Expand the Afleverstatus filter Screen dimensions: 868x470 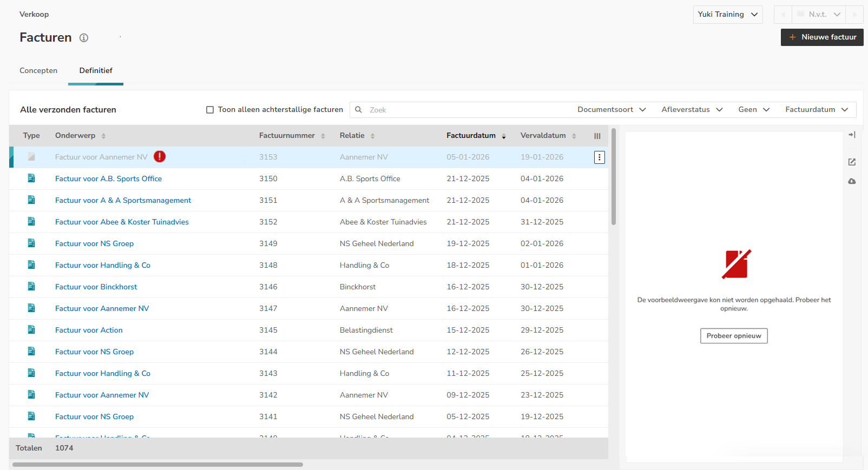click(692, 110)
